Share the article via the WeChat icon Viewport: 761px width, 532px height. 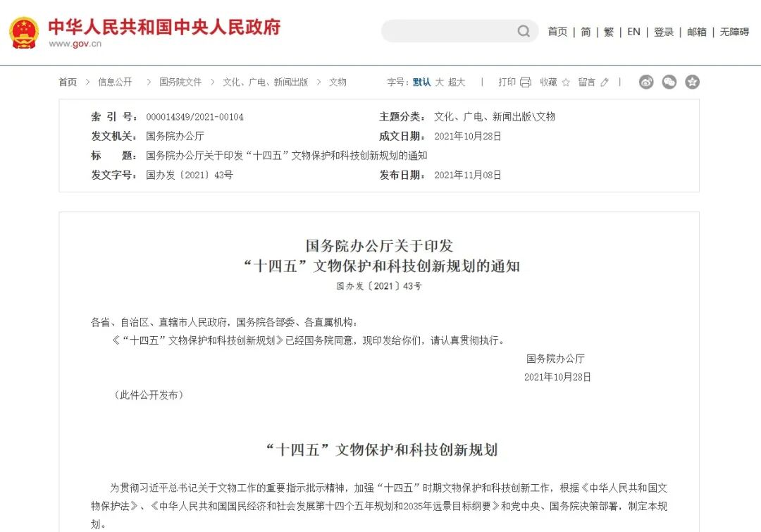tap(669, 82)
